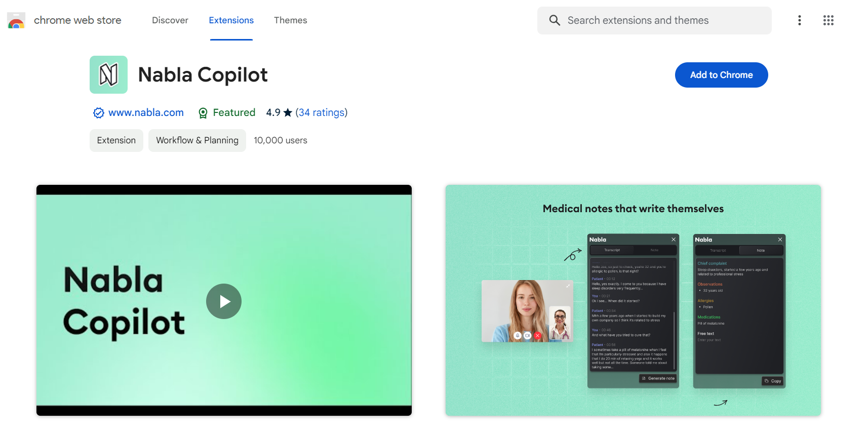This screenshot has width=868, height=434.
Task: Focus the Search extensions and themes field
Action: click(x=654, y=20)
